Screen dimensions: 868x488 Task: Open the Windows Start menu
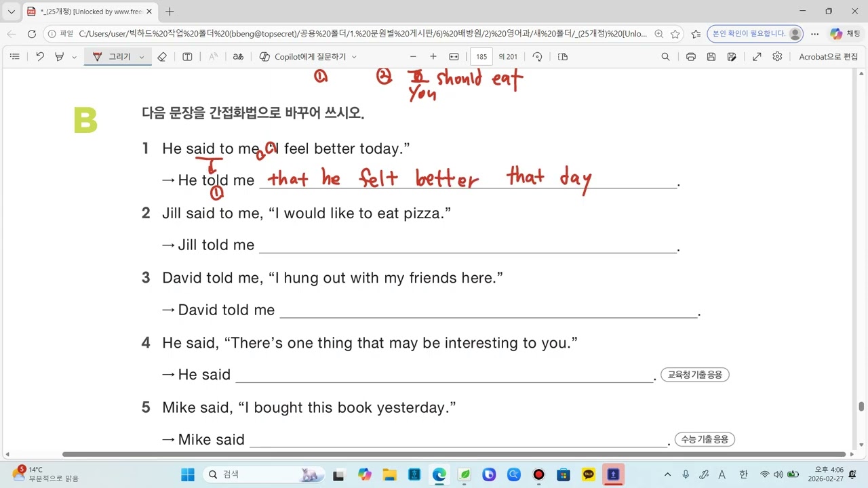coord(188,474)
